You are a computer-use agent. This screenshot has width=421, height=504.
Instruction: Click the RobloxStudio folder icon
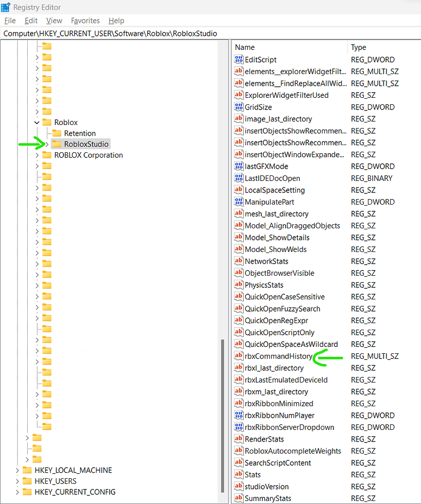click(57, 144)
